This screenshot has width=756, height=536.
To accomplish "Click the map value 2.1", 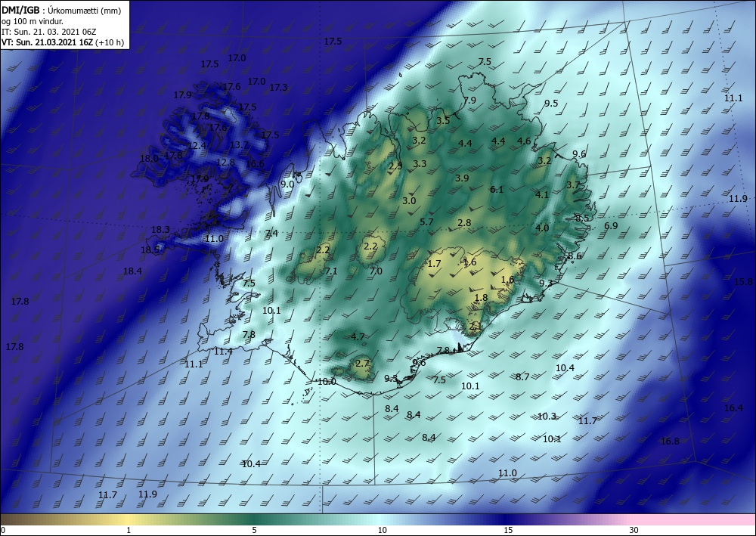I will coord(476,327).
